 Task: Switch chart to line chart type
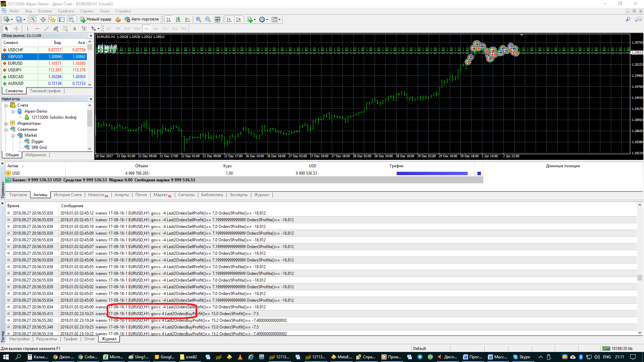coord(187,19)
